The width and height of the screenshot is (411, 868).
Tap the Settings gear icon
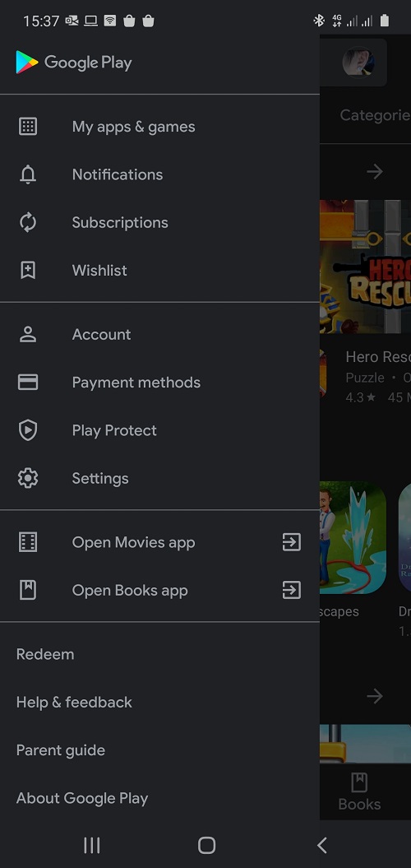(28, 478)
